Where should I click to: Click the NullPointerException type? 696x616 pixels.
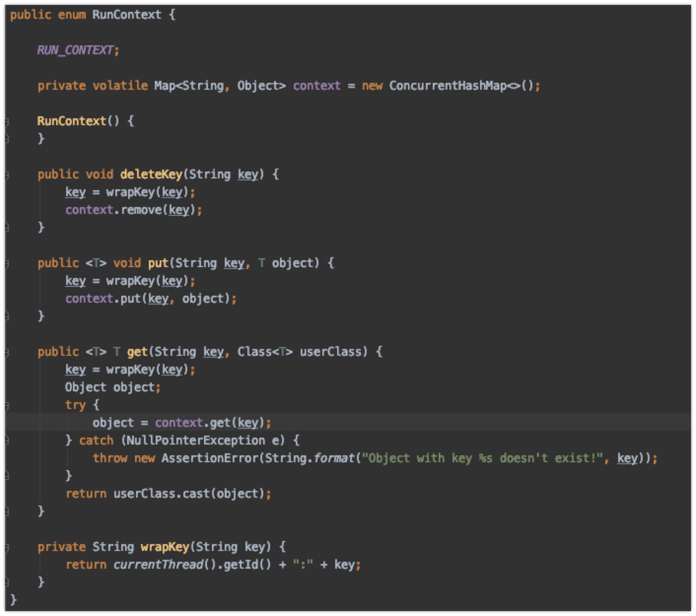(x=196, y=440)
